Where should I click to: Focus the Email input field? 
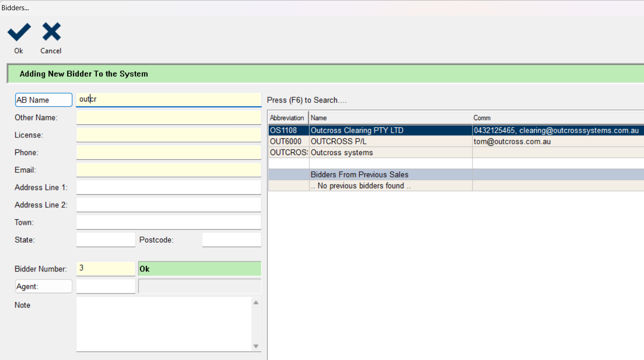pos(168,170)
